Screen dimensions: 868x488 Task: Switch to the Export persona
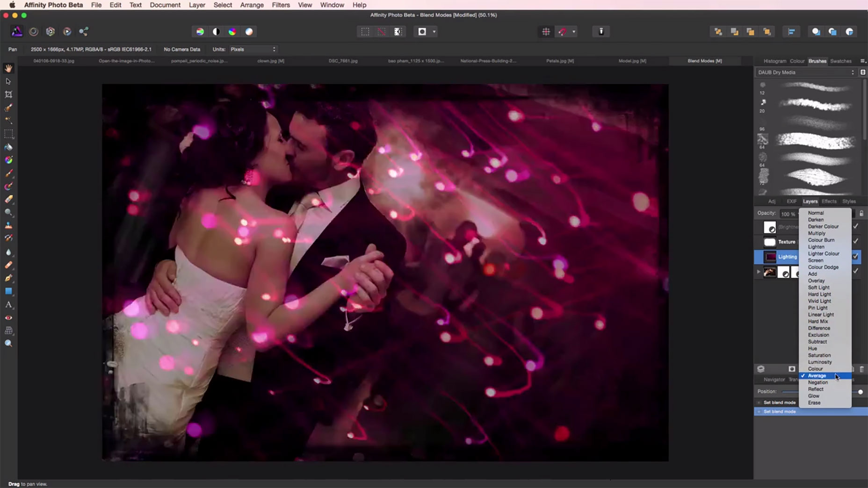point(84,31)
